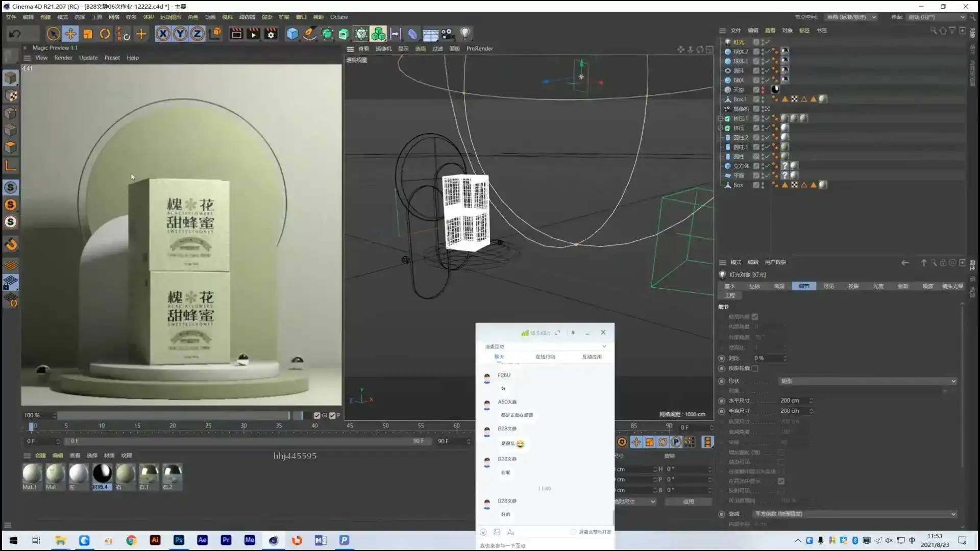
Task: Toggle the 投影轮廓 checkbox
Action: coord(755,368)
